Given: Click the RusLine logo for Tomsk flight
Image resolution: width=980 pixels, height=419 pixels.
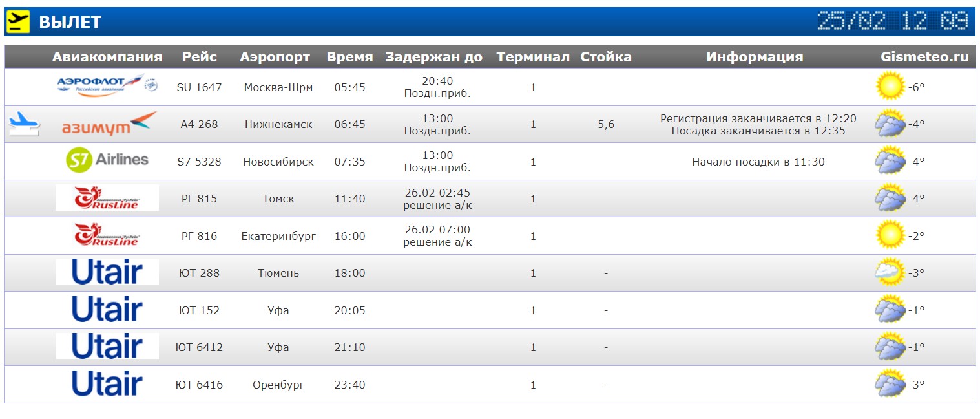Looking at the screenshot, I should pyautogui.click(x=107, y=198).
